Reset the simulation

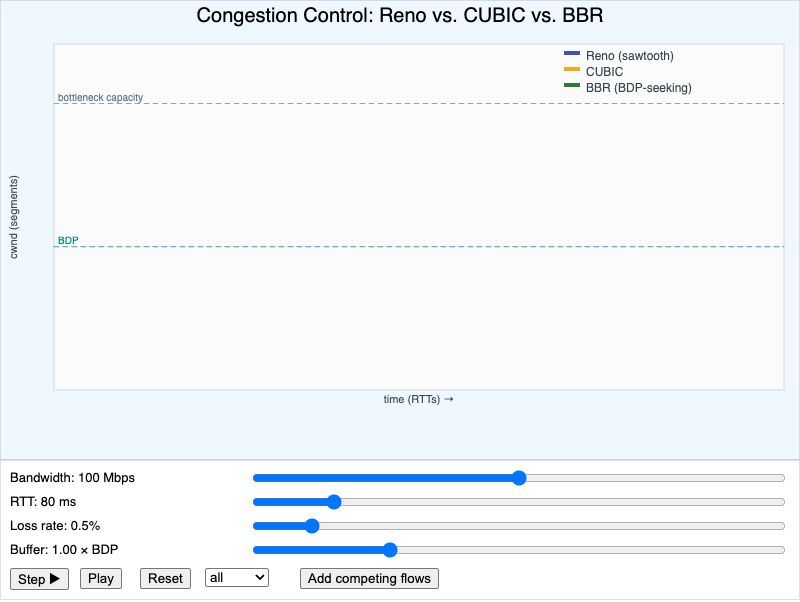(x=165, y=579)
